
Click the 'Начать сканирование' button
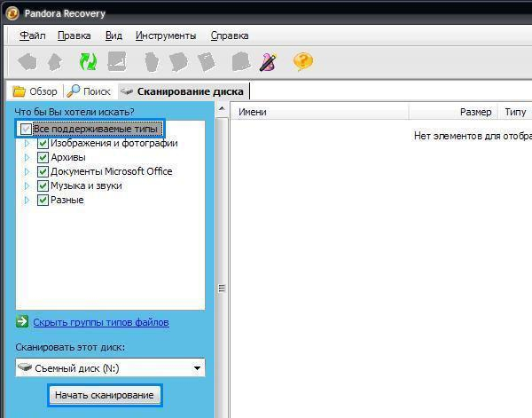(105, 395)
